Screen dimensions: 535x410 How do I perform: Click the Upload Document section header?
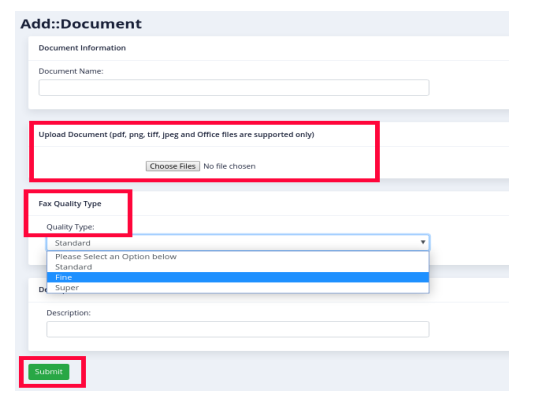point(176,134)
